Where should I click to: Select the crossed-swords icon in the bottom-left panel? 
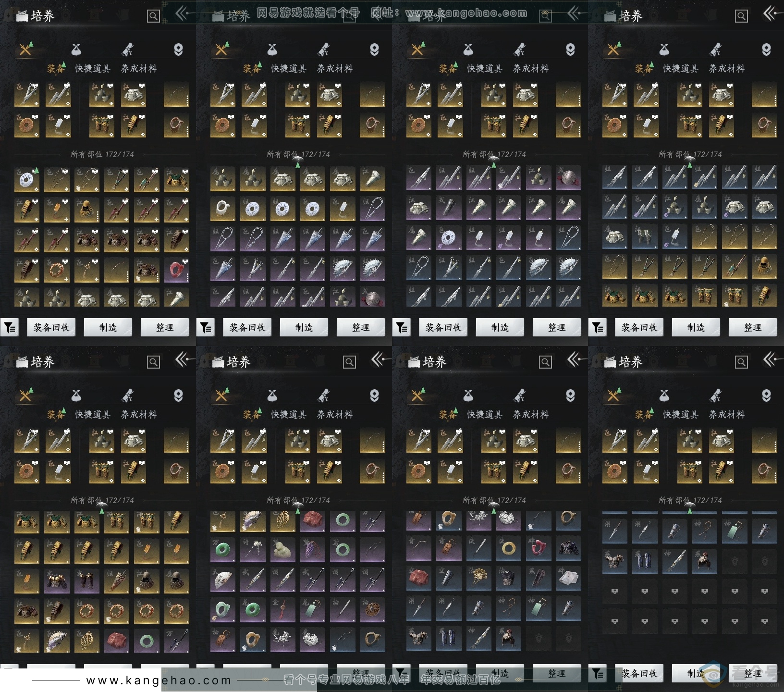pos(26,395)
